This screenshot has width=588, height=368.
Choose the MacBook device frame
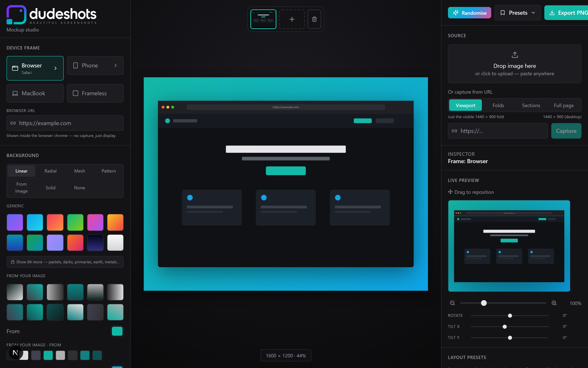coord(35,93)
